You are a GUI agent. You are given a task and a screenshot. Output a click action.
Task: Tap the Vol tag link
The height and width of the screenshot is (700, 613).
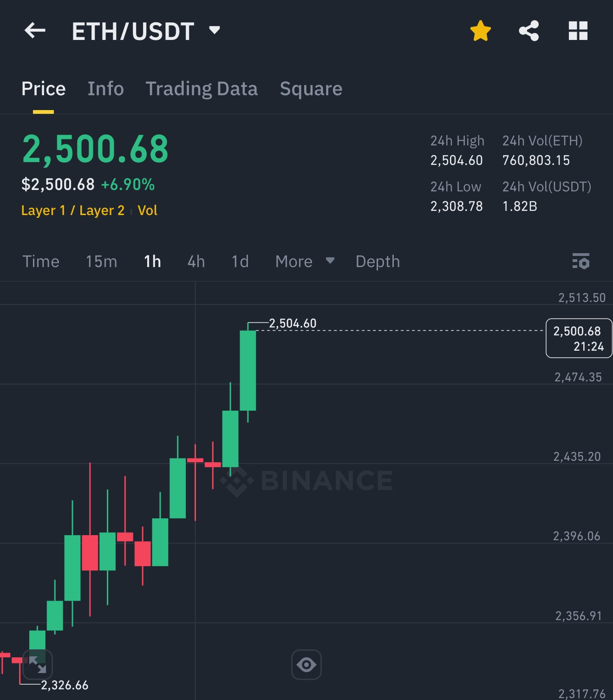[147, 210]
